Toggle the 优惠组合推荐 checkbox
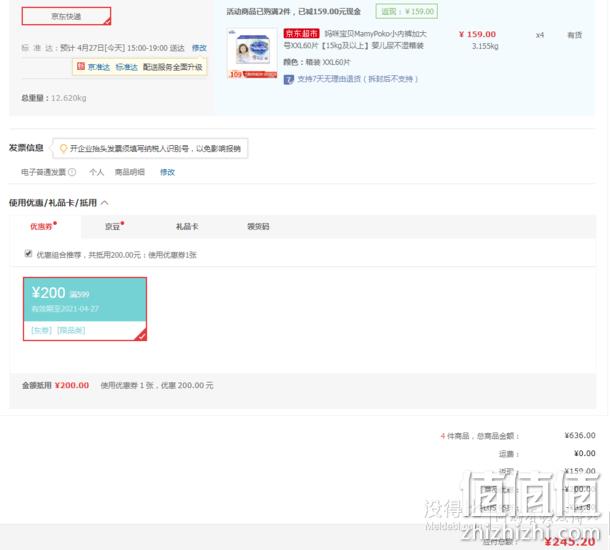610x550 pixels. point(28,254)
